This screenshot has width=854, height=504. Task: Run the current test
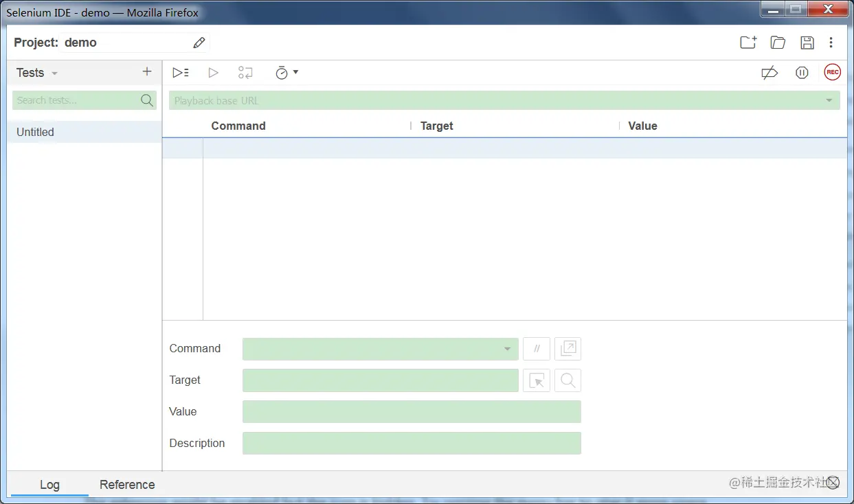coord(213,73)
